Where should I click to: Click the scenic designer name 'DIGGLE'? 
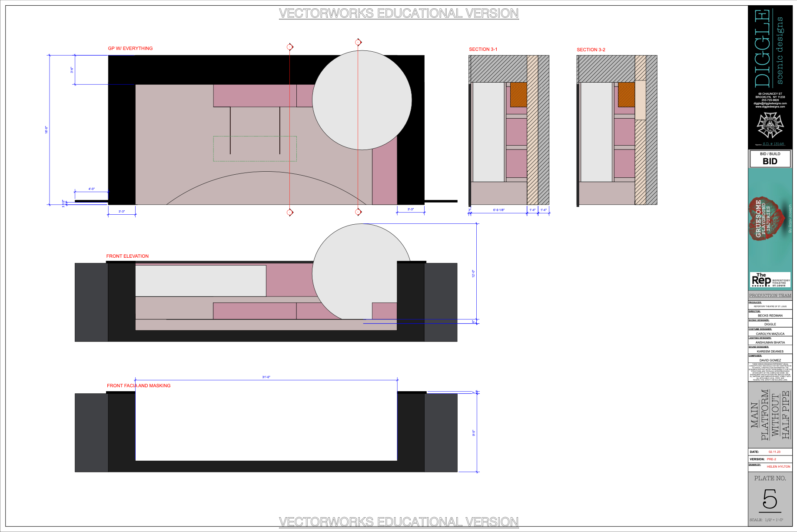click(770, 324)
